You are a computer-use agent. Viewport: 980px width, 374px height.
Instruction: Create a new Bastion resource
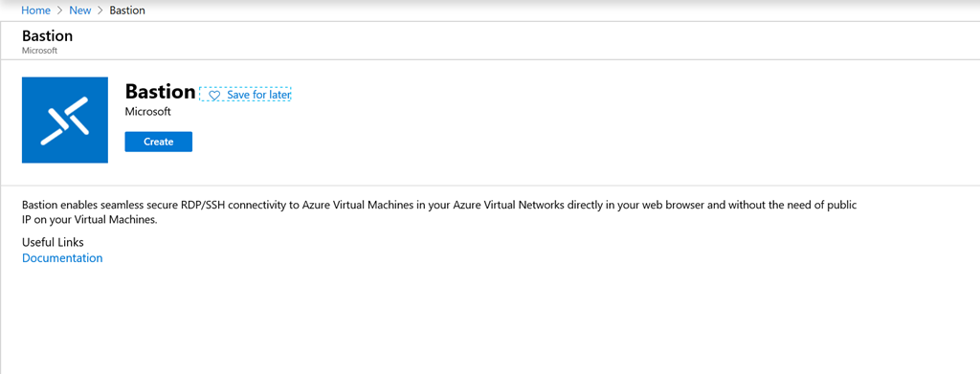(159, 142)
